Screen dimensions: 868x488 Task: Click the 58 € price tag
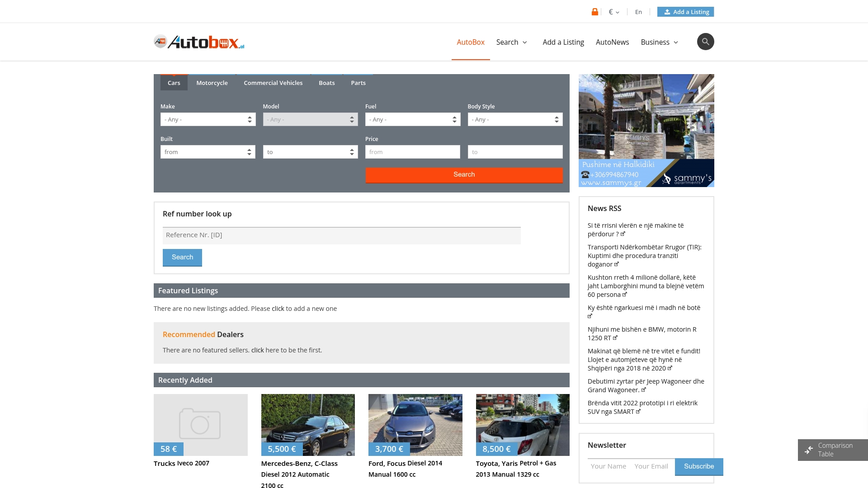coord(169,449)
